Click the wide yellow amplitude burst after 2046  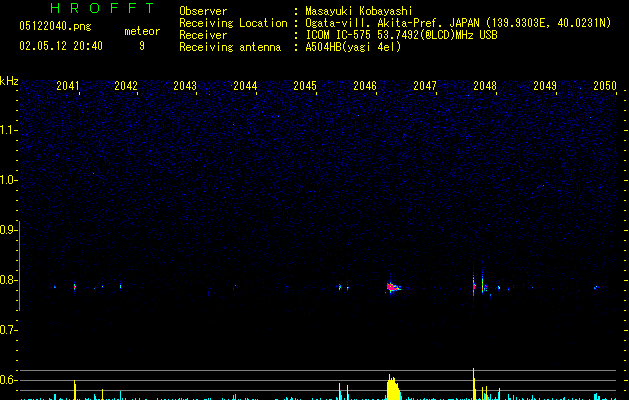393,387
